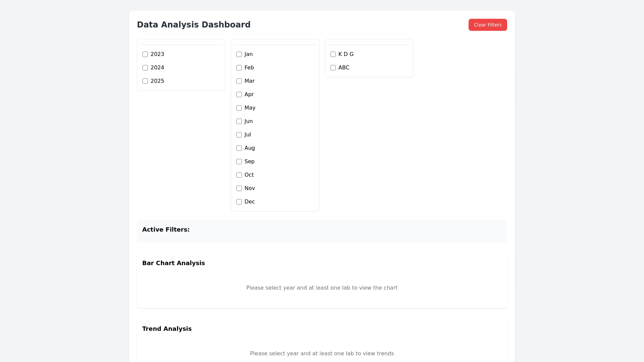Select the Jan month checkbox
Screen dimensions: 644x362
click(239, 54)
